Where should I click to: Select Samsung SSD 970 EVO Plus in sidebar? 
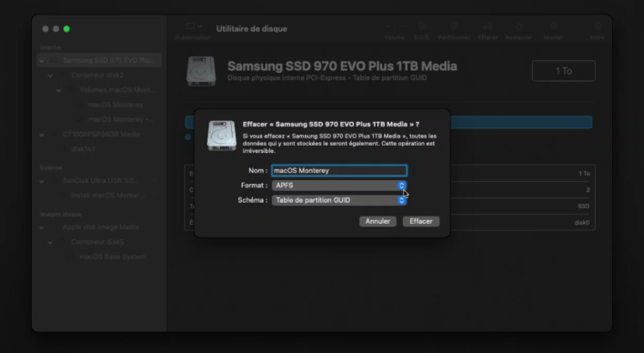click(x=99, y=60)
